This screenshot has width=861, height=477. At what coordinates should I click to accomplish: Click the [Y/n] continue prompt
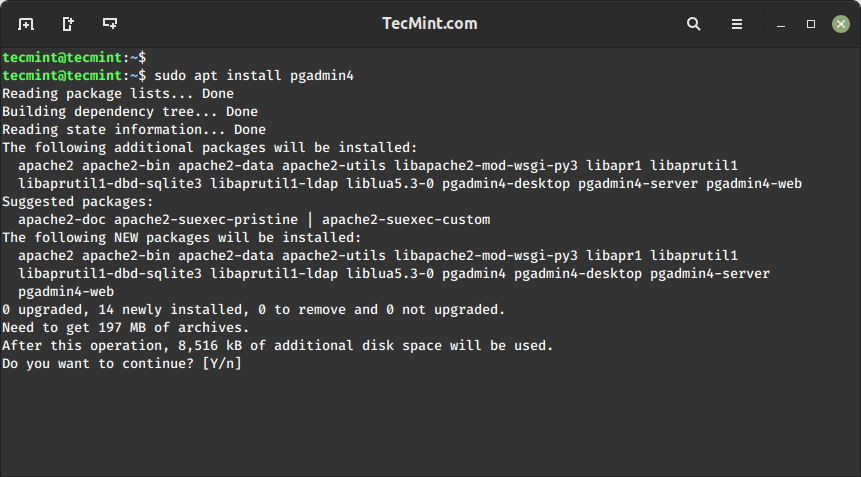coord(221,364)
